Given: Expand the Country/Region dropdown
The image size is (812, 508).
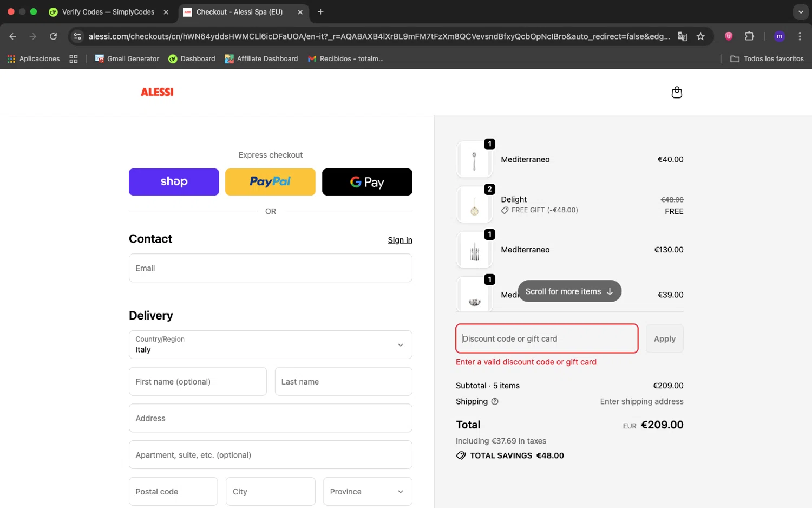Looking at the screenshot, I should tap(270, 344).
